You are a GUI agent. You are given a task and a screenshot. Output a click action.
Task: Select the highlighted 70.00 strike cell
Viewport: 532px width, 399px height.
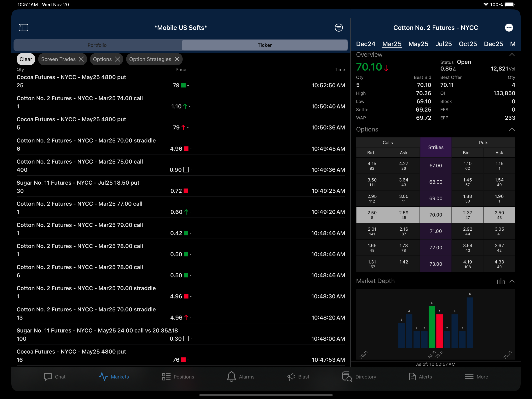pyautogui.click(x=436, y=215)
